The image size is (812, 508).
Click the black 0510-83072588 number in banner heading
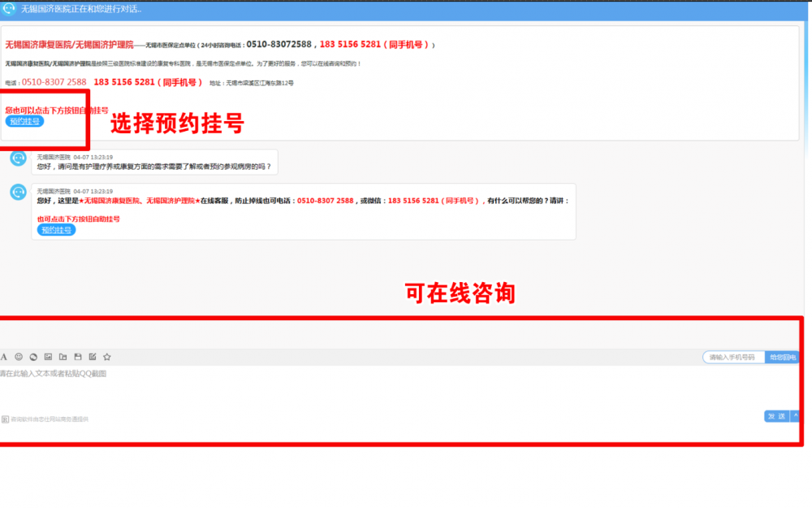coord(279,45)
